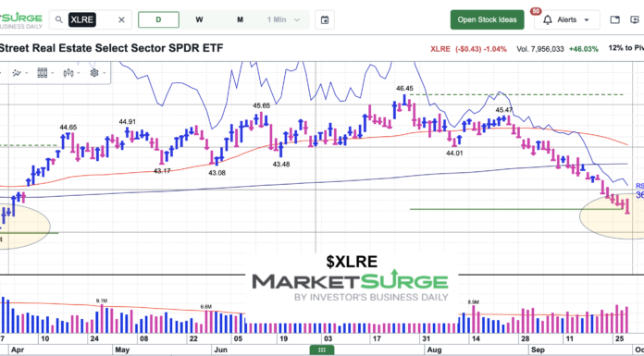Click the 12% to Pivot text
This screenshot has width=644, height=356.
pyautogui.click(x=625, y=48)
